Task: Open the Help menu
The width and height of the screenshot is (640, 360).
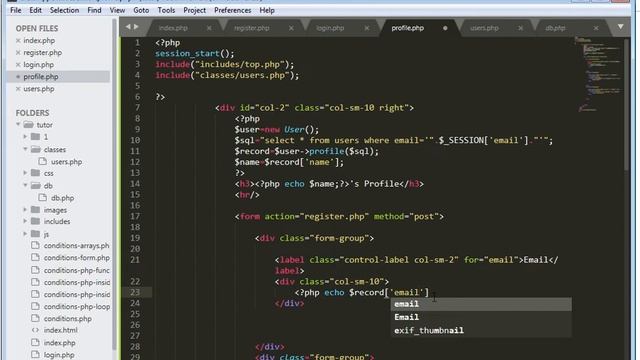Action: [267, 10]
